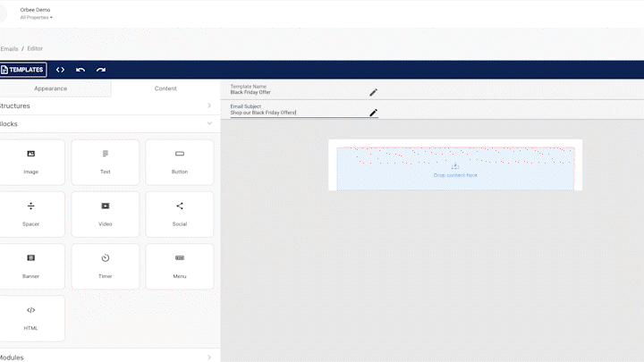Select the Button block
Viewport: 644px width, 362px height.
click(x=180, y=162)
